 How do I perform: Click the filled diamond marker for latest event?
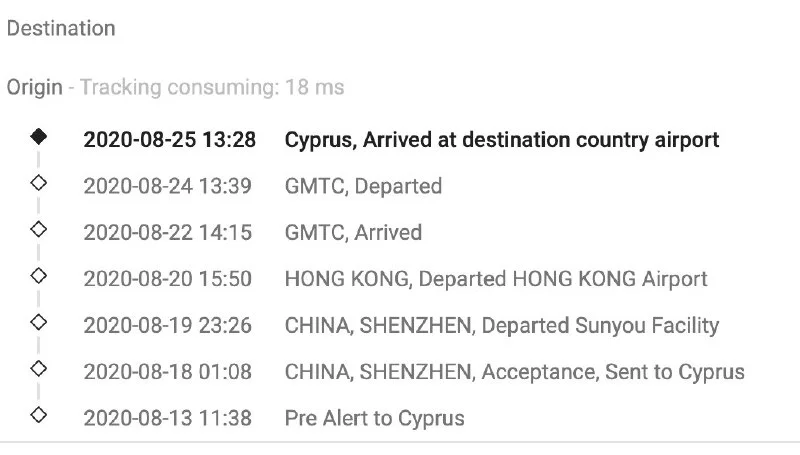pyautogui.click(x=39, y=137)
